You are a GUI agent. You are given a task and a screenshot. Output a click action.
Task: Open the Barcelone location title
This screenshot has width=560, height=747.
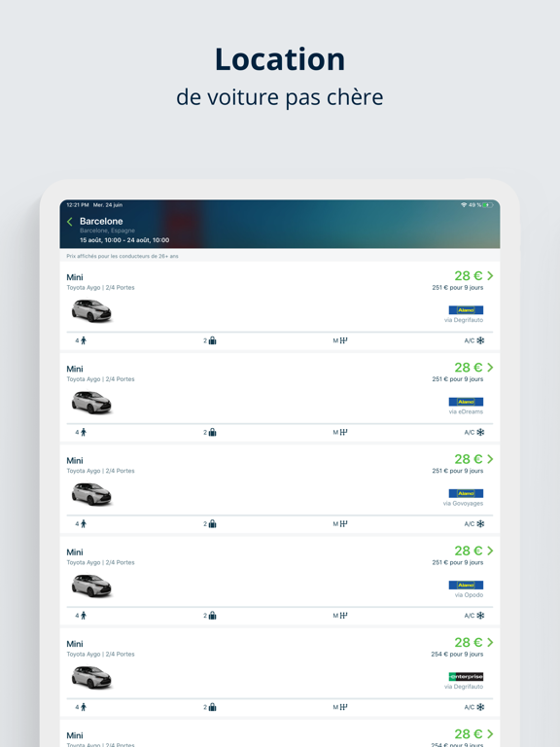[101, 221]
